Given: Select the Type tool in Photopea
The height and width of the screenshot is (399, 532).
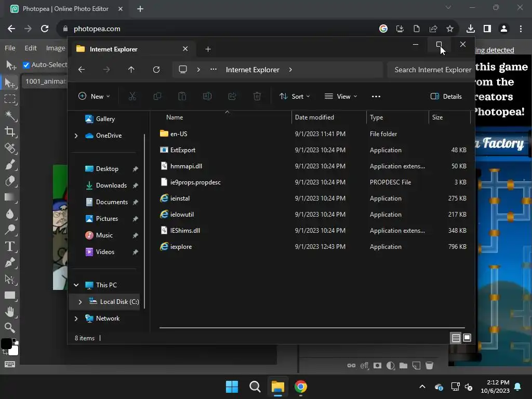Looking at the screenshot, I should tap(10, 246).
